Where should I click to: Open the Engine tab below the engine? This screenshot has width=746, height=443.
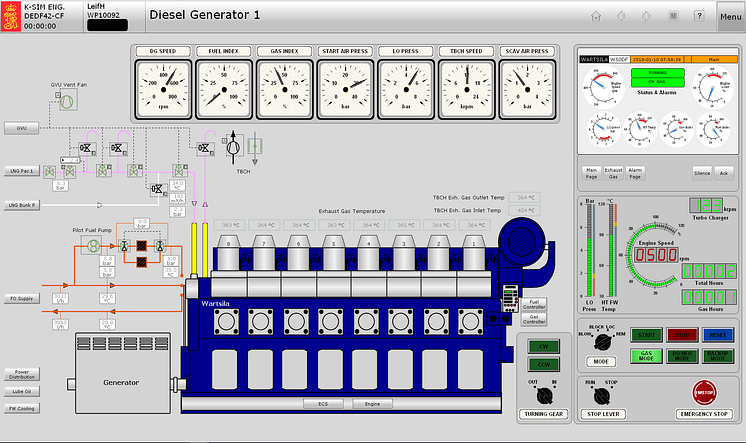tap(373, 404)
